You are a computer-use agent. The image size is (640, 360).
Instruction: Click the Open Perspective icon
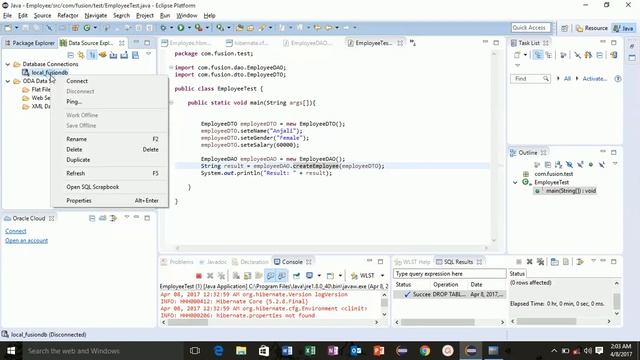tap(564, 28)
